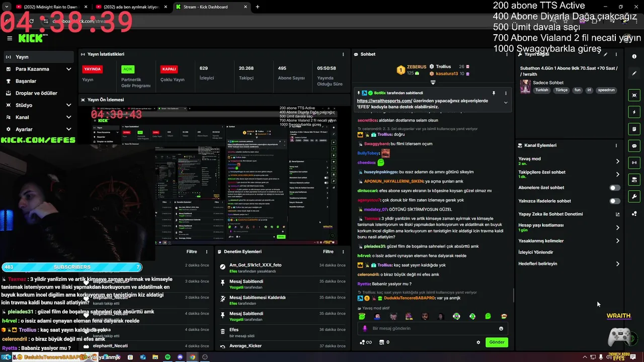Screen dimensions: 644x362
Task: Select the Mesaj Sabitlemesi Kaldırıldı entry
Action: 283,300
